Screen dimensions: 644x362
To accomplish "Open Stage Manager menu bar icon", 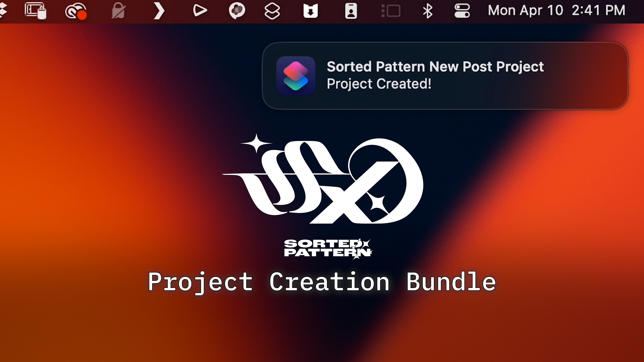I will coord(390,11).
